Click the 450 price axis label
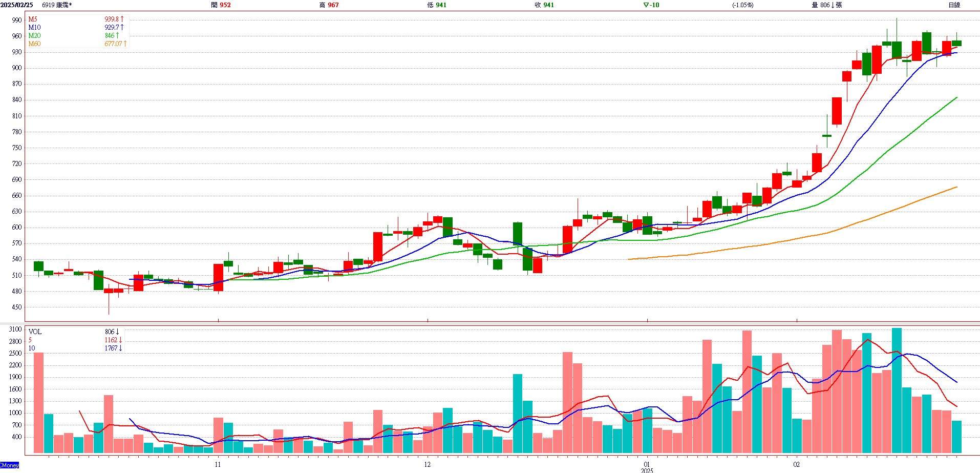Viewport: 980px width, 473px height. 17,307
